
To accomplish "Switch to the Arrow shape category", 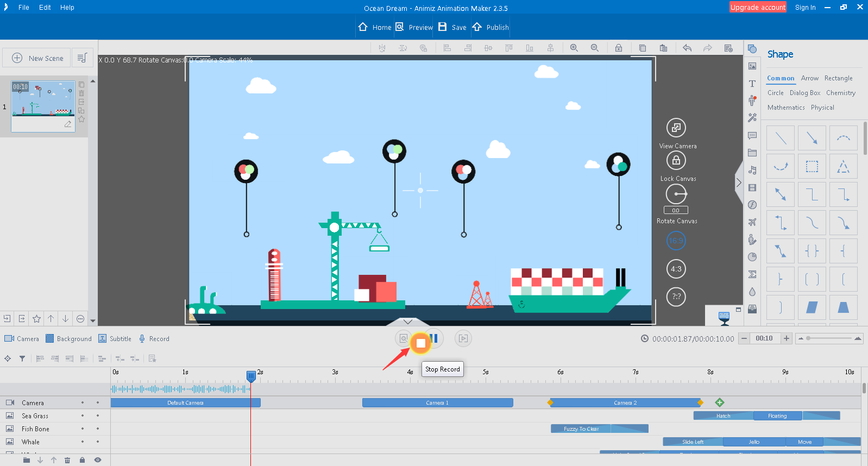I will tap(810, 78).
